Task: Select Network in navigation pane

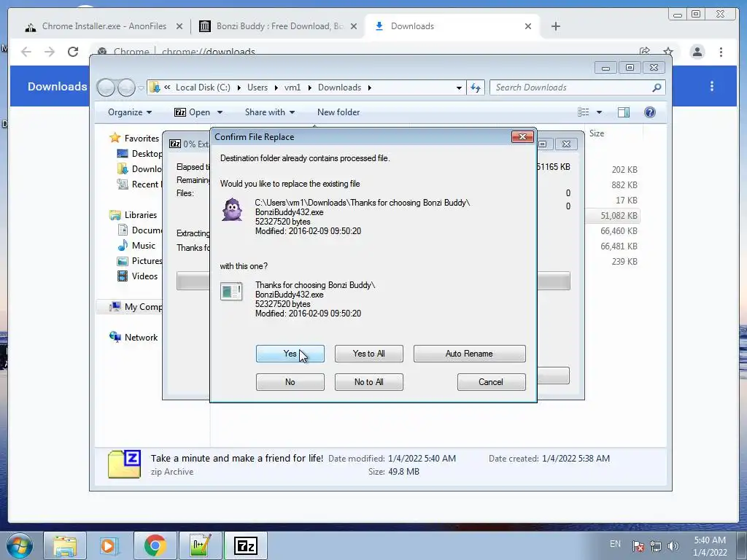Action: point(141,337)
